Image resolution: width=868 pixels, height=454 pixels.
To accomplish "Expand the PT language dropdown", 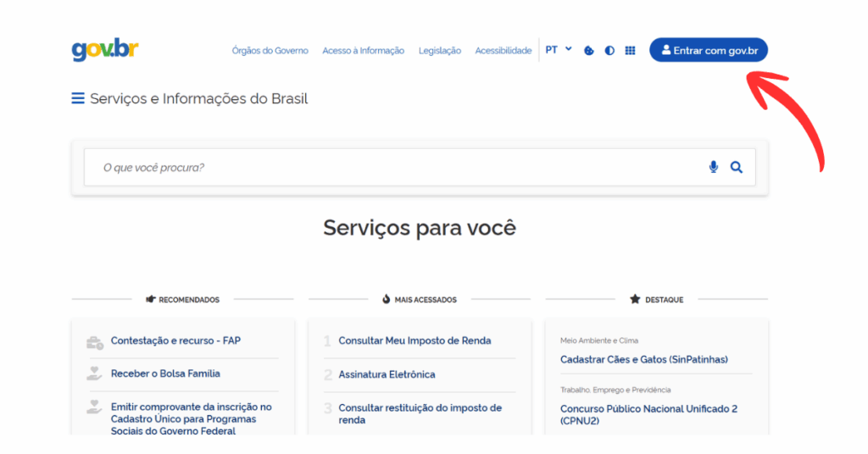I will click(x=558, y=50).
